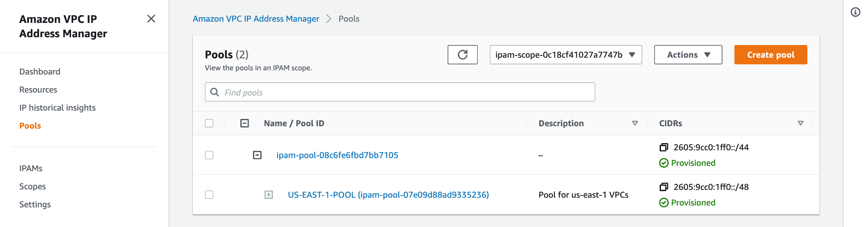Copy the 2605:9cc0:1ff0::/48 CIDR
The width and height of the screenshot is (868, 227).
click(664, 187)
